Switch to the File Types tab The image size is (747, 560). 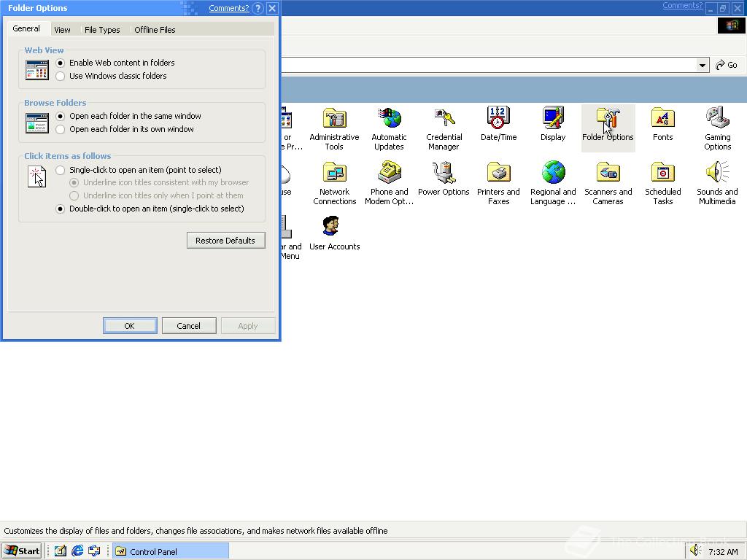pyautogui.click(x=102, y=29)
